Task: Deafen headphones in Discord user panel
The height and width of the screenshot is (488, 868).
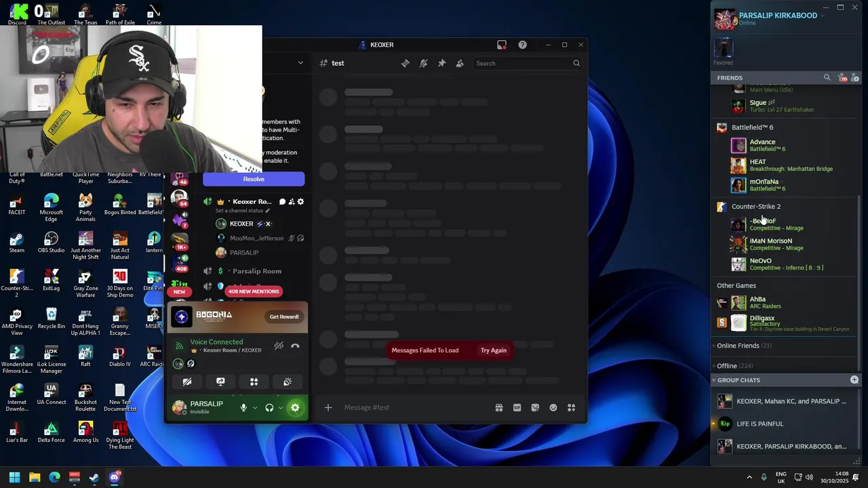Action: (x=269, y=407)
